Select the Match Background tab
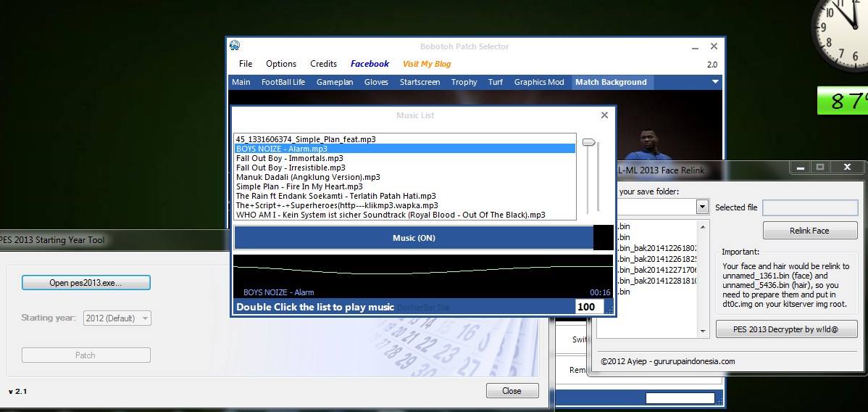Image resolution: width=868 pixels, height=412 pixels. click(611, 82)
